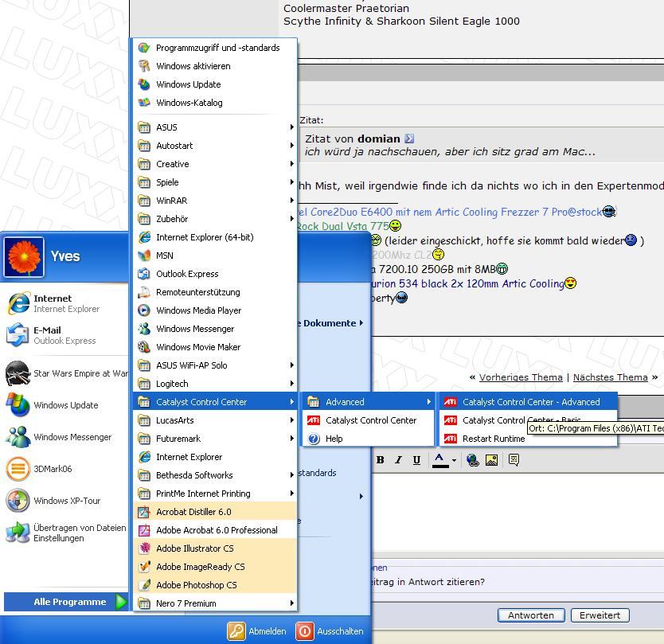Viewport: 664px width, 644px height.
Task: Click the ATI icon beside Restart Runtime
Action: (x=450, y=439)
